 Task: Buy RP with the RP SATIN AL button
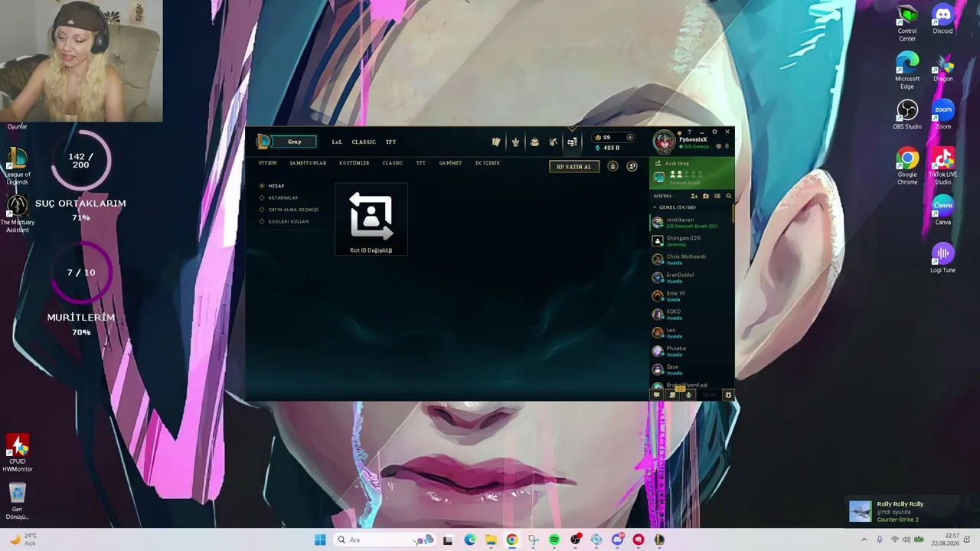574,166
